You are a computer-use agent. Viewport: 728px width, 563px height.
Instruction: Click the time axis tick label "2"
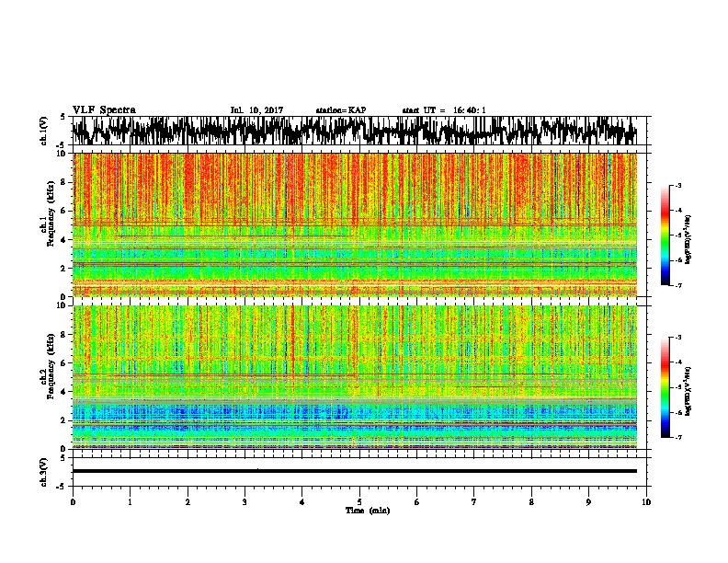(x=188, y=502)
